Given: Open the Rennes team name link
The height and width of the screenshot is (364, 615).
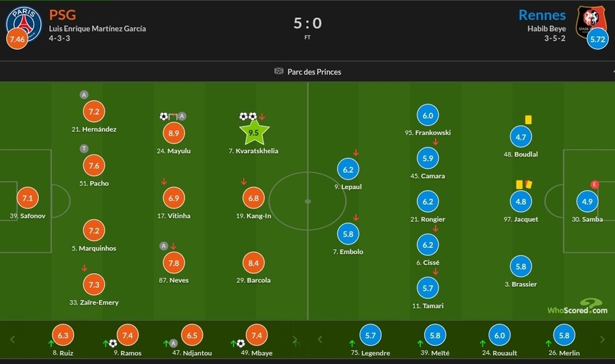Looking at the screenshot, I should point(542,14).
